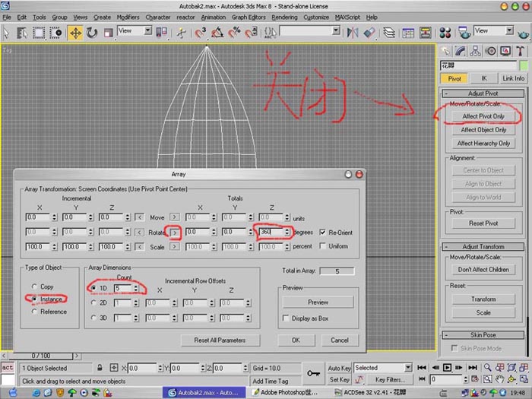Image resolution: width=532 pixels, height=399 pixels.
Task: Select the Select and Move tool
Action: (75, 33)
